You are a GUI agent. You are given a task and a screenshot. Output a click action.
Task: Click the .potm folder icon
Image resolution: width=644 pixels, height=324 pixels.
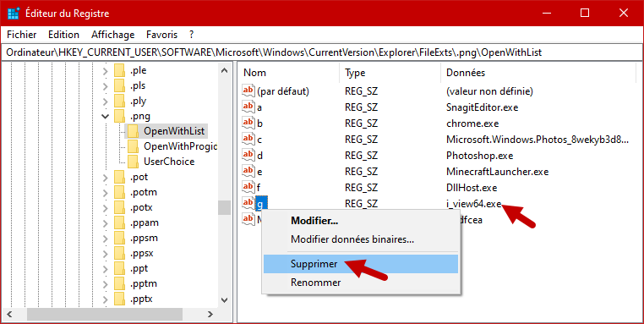click(119, 192)
